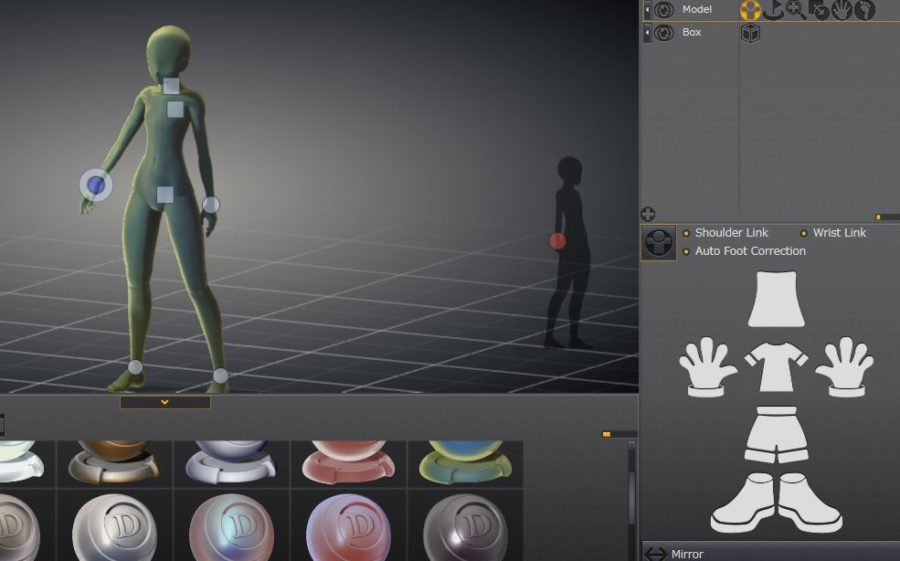The image size is (900, 561).
Task: Select the left glove hand icon
Action: click(x=708, y=367)
